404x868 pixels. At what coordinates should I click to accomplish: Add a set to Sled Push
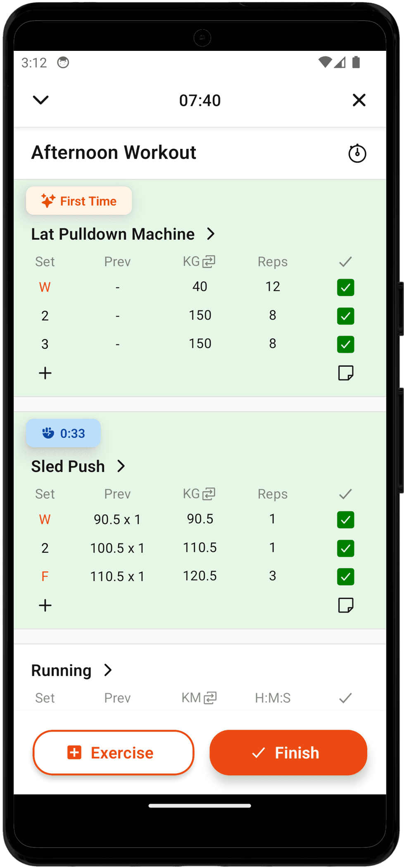point(45,606)
